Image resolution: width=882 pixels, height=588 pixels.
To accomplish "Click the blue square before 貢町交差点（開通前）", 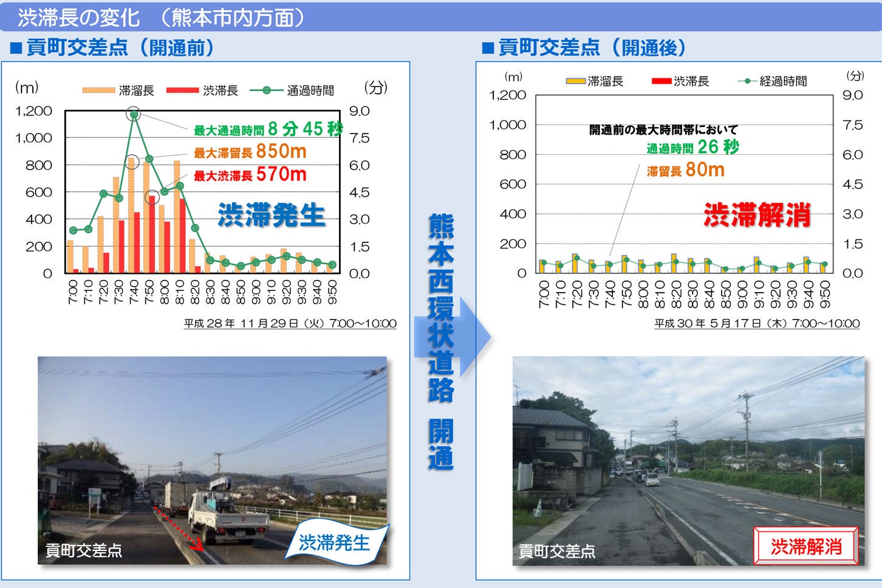I will (x=16, y=48).
